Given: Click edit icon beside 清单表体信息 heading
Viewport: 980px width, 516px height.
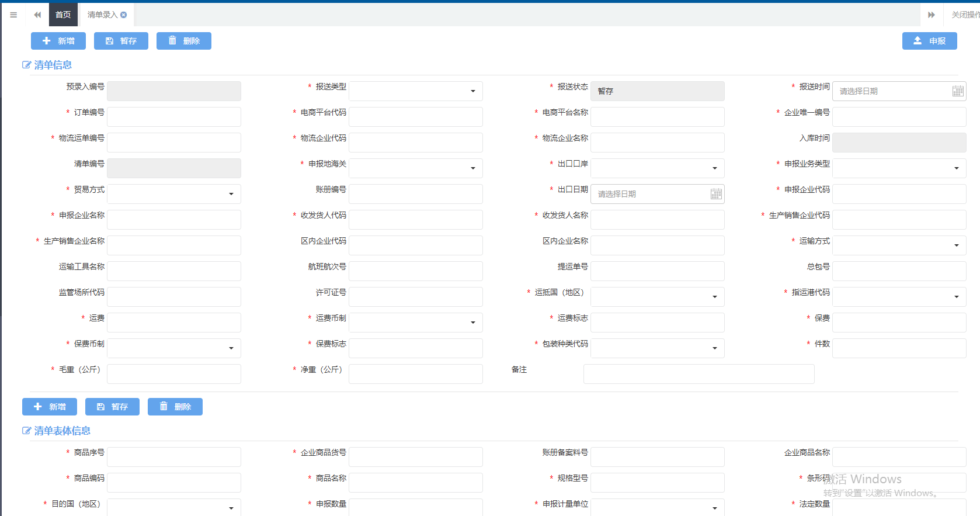Looking at the screenshot, I should [26, 431].
